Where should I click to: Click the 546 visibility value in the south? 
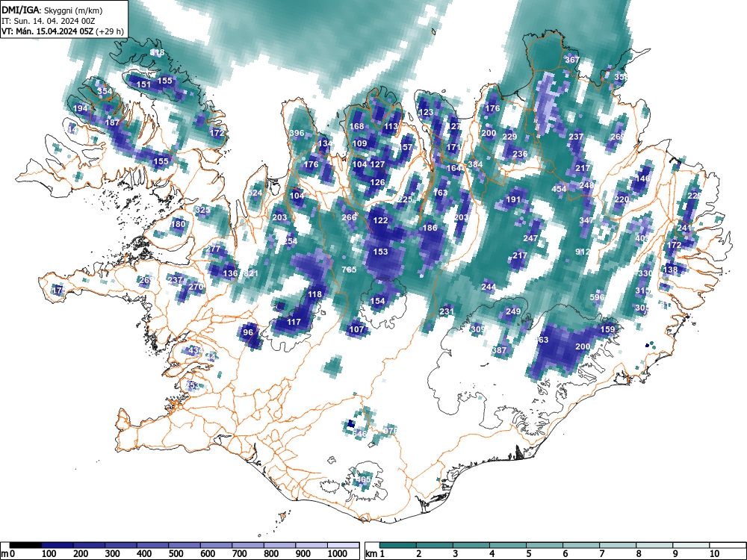tap(360, 434)
